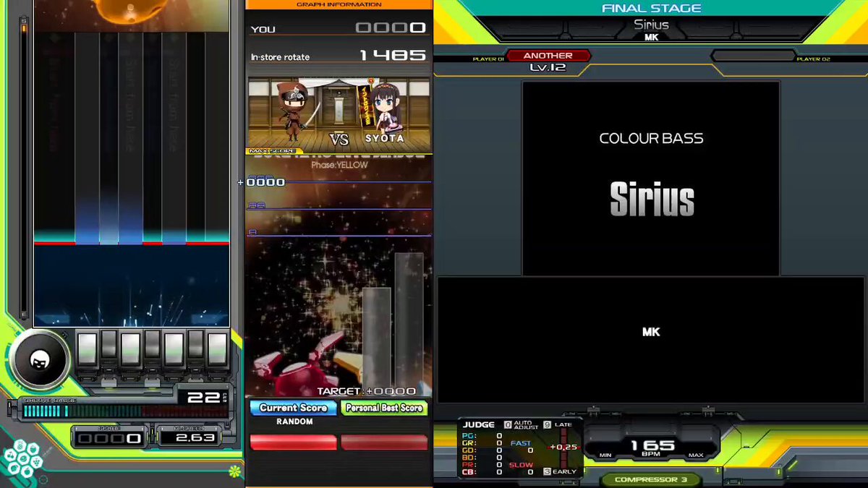Image resolution: width=868 pixels, height=488 pixels.
Task: Click the MIN label beside BPM
Action: (605, 455)
